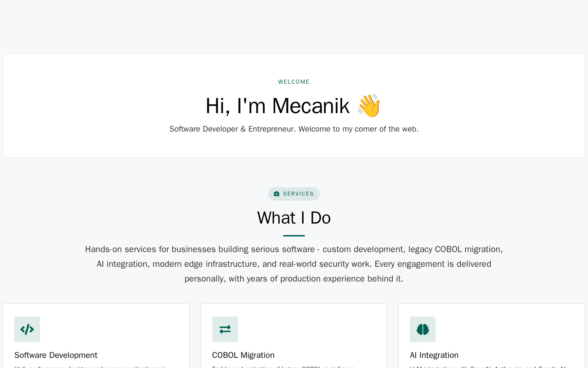Click the briefcase icon in the Services badge

pyautogui.click(x=277, y=194)
